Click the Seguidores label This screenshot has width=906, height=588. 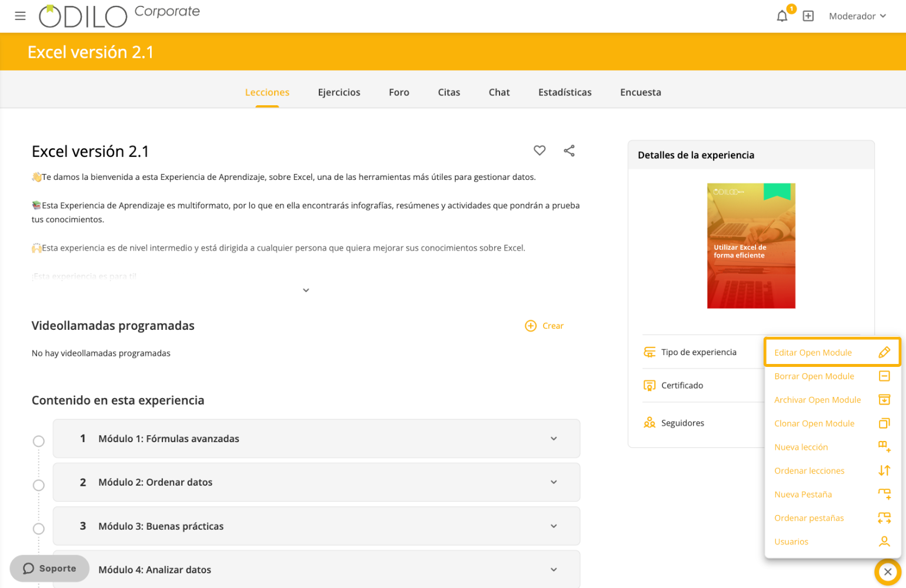682,423
